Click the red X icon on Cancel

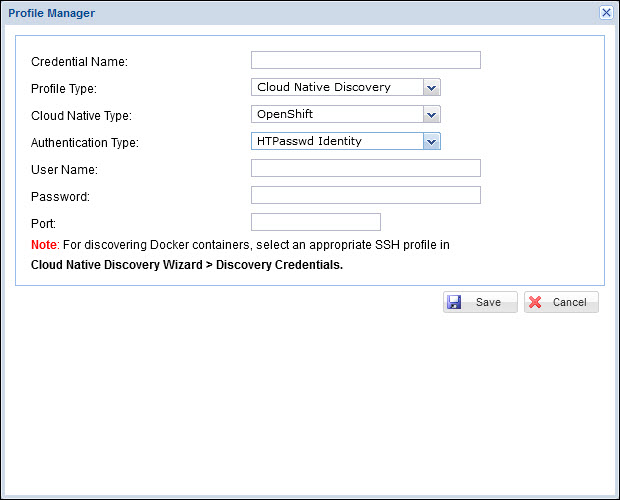coord(536,302)
